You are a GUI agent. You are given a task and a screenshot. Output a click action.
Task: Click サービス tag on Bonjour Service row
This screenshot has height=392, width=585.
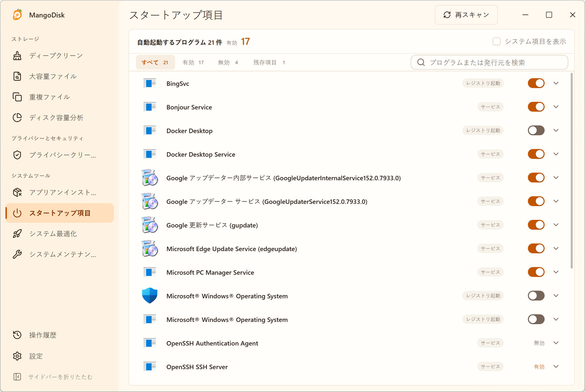pos(490,107)
